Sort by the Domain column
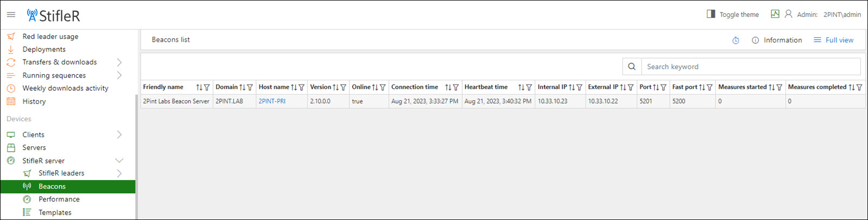The height and width of the screenshot is (220, 868). (242, 87)
